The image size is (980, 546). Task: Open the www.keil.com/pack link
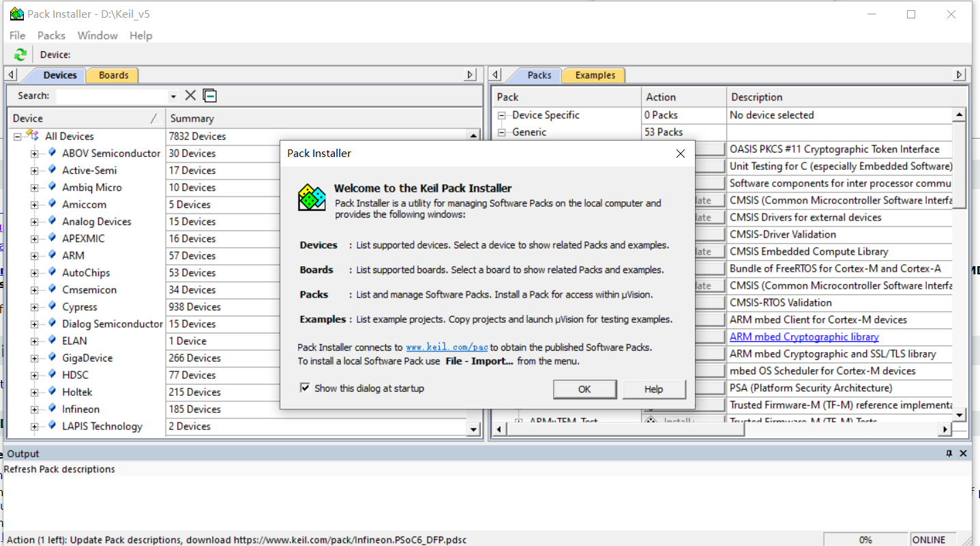coord(447,347)
